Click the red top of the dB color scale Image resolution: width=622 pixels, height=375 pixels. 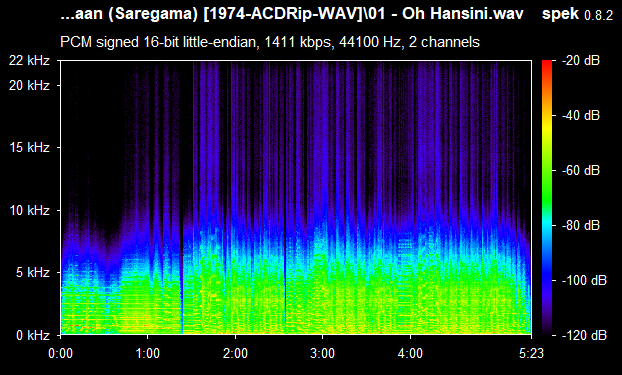pyautogui.click(x=547, y=63)
